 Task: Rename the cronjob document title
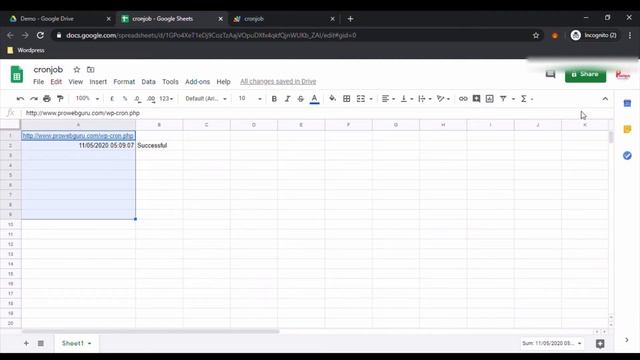click(x=48, y=70)
